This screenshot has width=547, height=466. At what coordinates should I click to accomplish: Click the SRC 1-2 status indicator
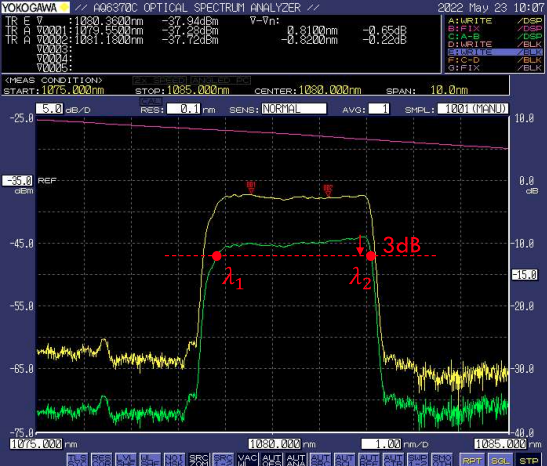click(x=223, y=459)
